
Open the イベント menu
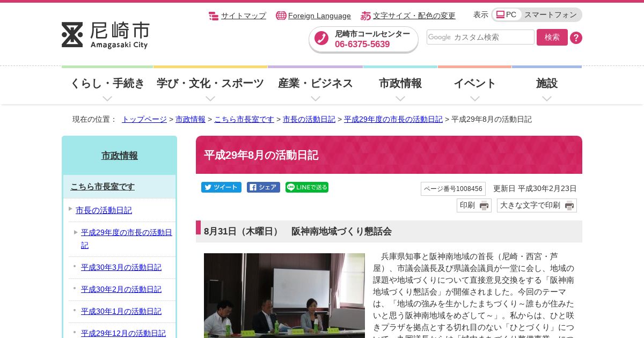point(475,83)
